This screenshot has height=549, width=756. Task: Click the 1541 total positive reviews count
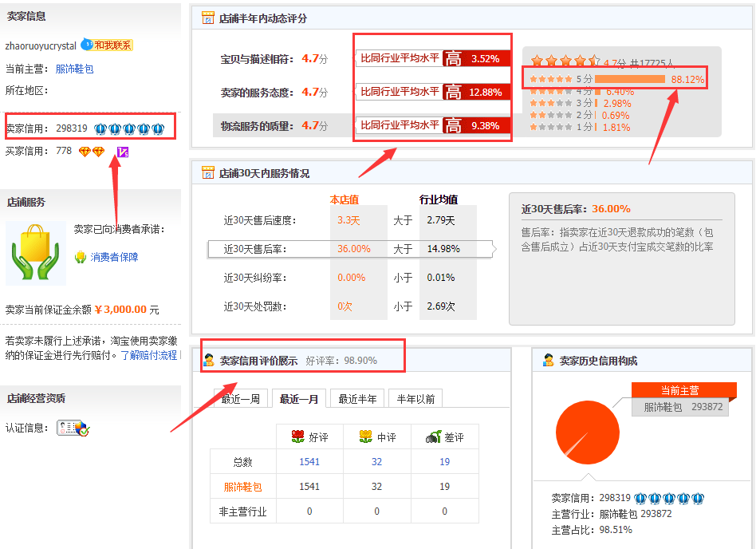pyautogui.click(x=309, y=461)
